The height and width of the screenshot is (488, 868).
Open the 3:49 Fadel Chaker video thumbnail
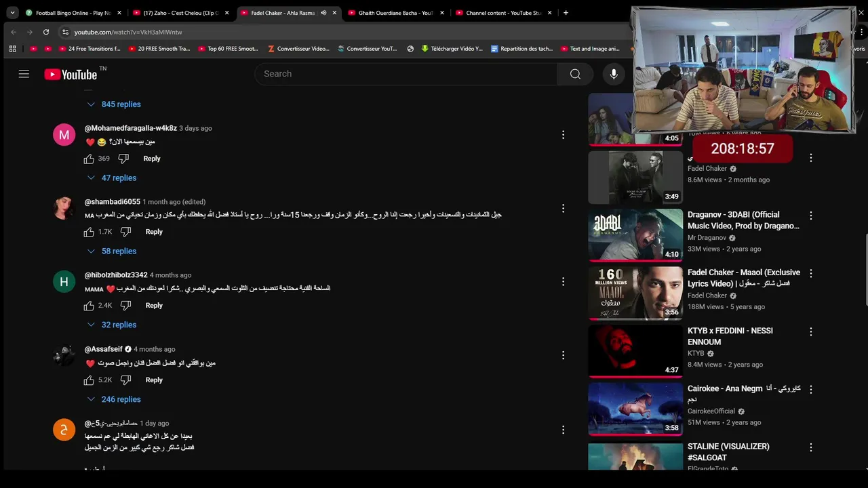coord(635,177)
